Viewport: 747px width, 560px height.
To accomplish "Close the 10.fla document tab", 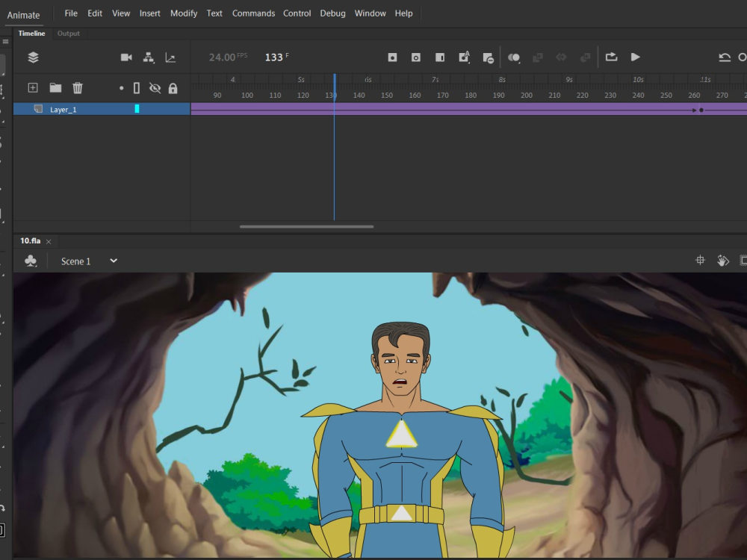I will [x=49, y=242].
